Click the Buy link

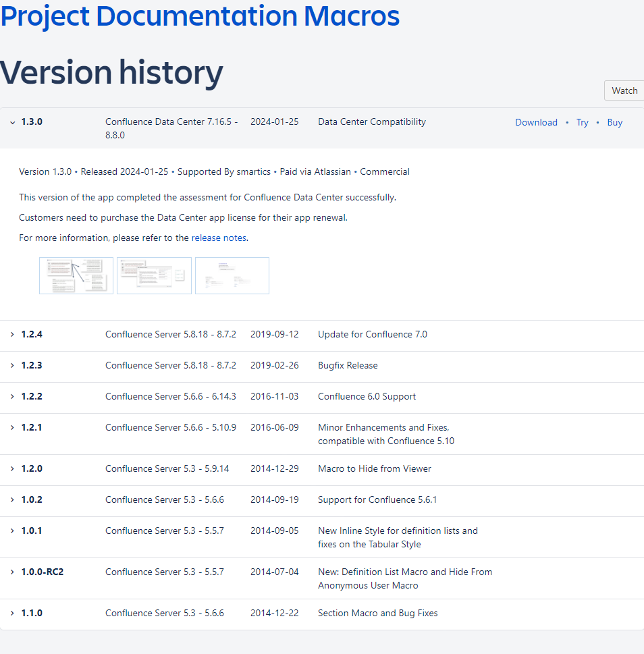click(x=614, y=122)
